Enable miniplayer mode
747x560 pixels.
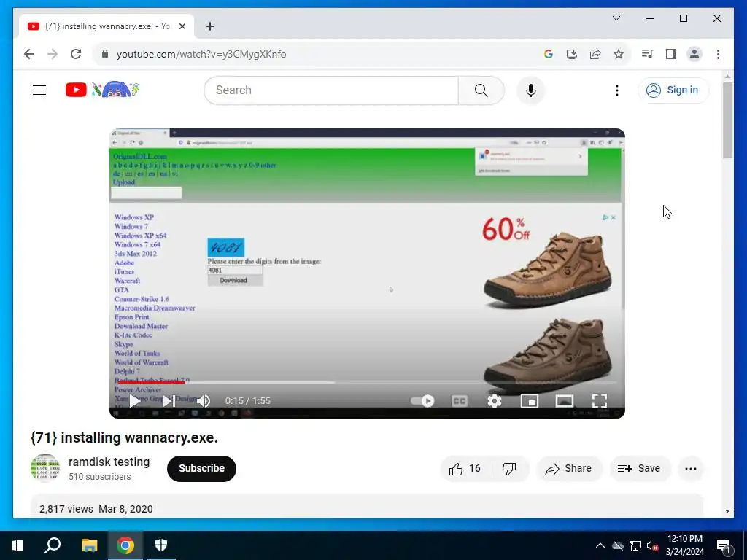[x=530, y=401]
